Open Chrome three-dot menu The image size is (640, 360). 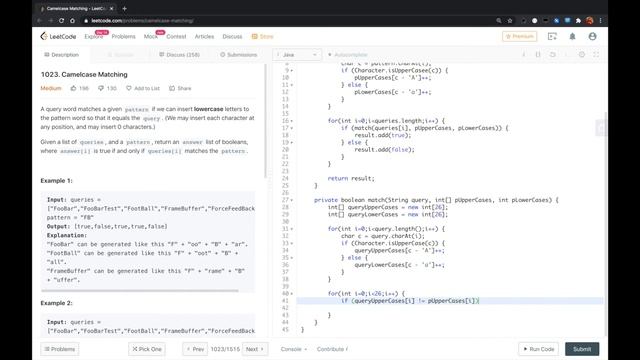[600, 20]
